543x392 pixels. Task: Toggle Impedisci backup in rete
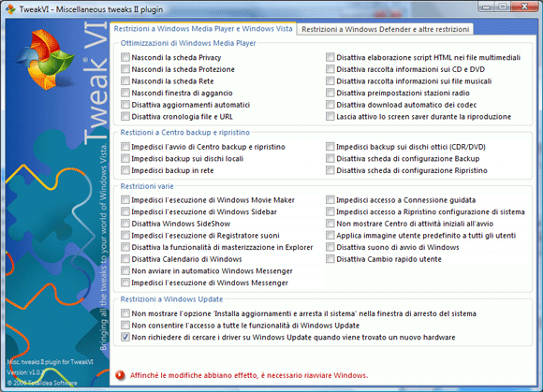coord(125,170)
